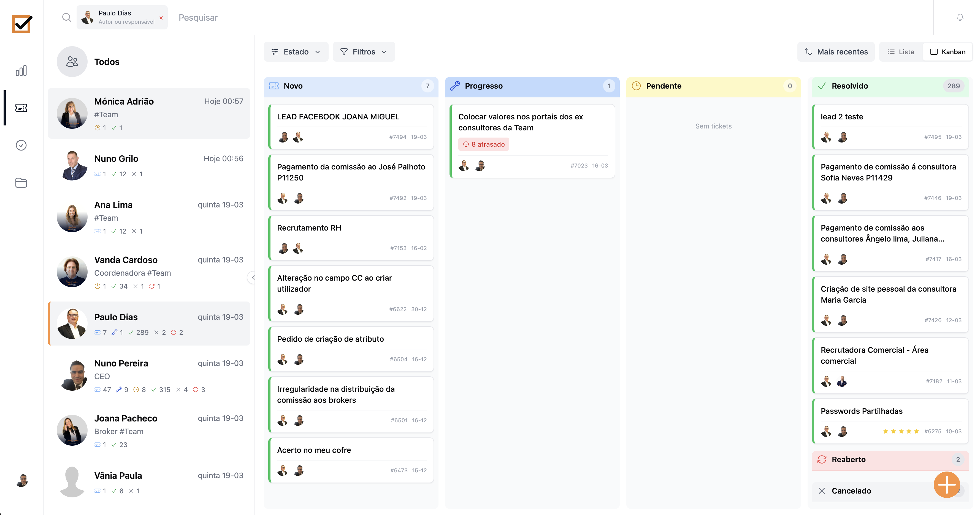
Task: Switch to Kanban view
Action: click(x=948, y=52)
